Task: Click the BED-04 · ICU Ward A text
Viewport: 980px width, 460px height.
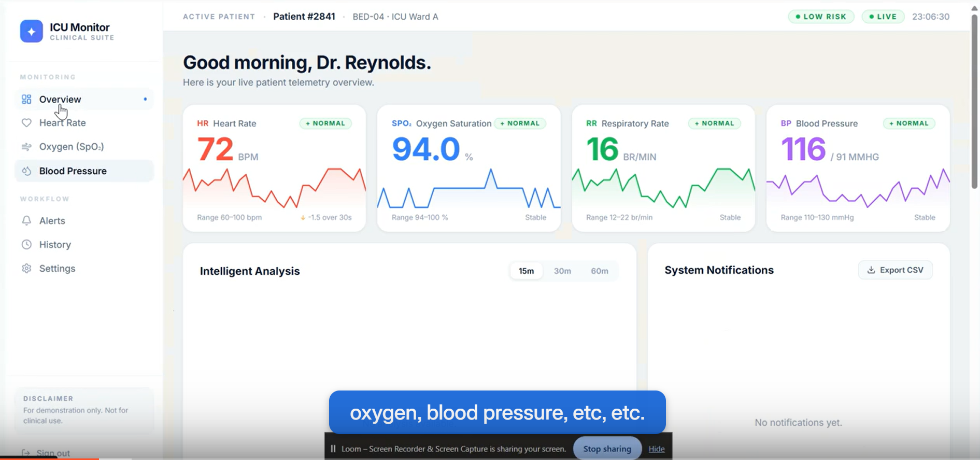Action: point(395,17)
